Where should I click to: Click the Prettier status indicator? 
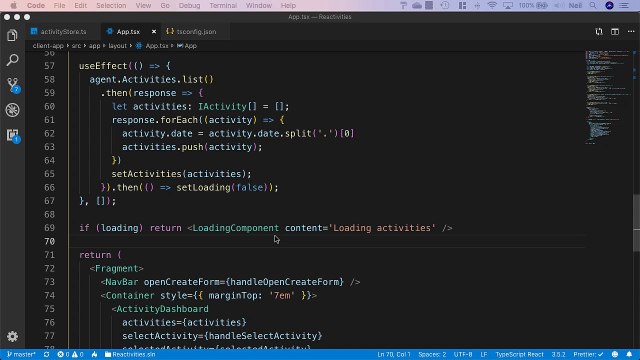coord(588,354)
